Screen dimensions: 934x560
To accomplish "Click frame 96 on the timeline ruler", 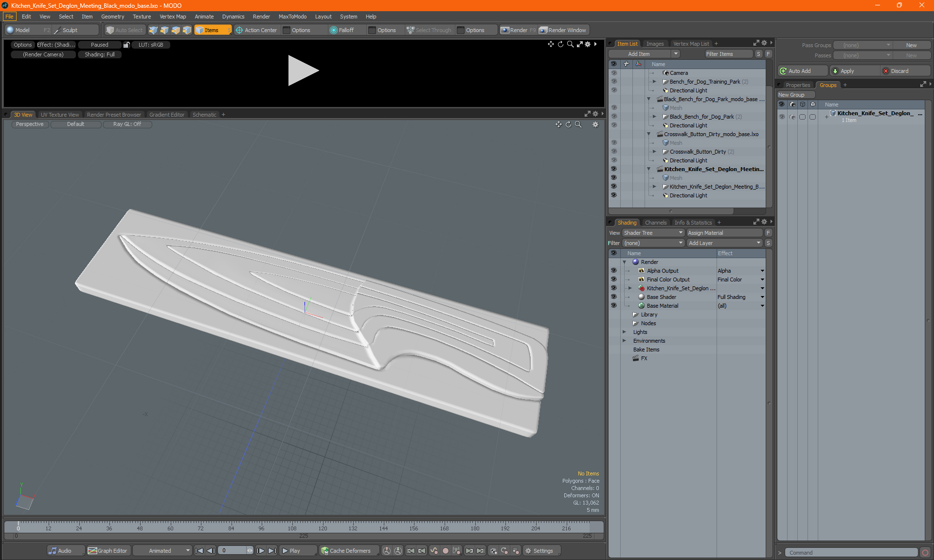I will click(x=262, y=527).
